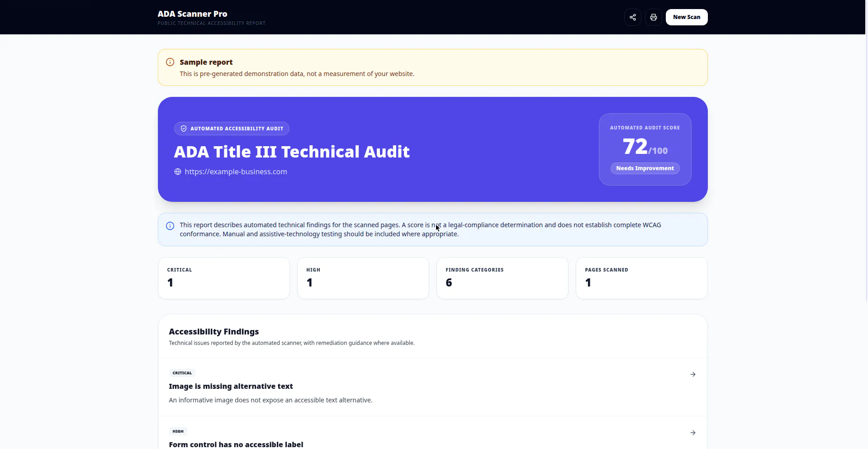
Task: Expand the missing alternative text finding arrow
Action: [x=693, y=374]
